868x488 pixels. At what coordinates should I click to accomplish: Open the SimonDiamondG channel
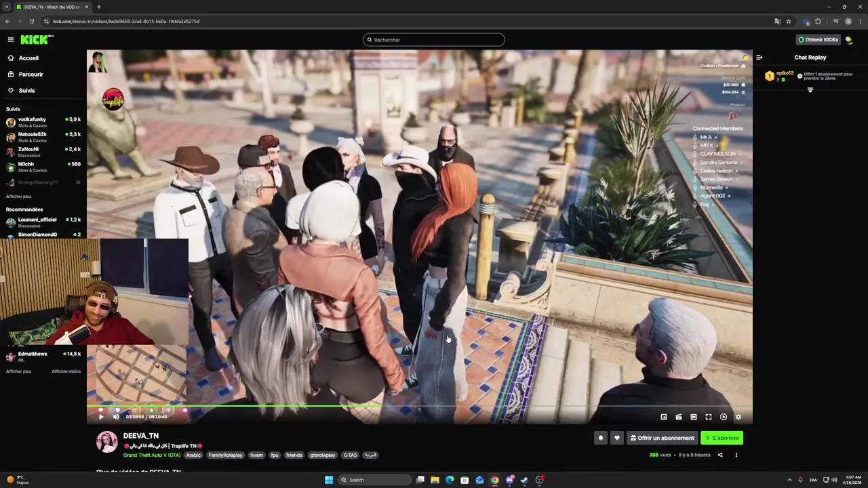coord(43,235)
